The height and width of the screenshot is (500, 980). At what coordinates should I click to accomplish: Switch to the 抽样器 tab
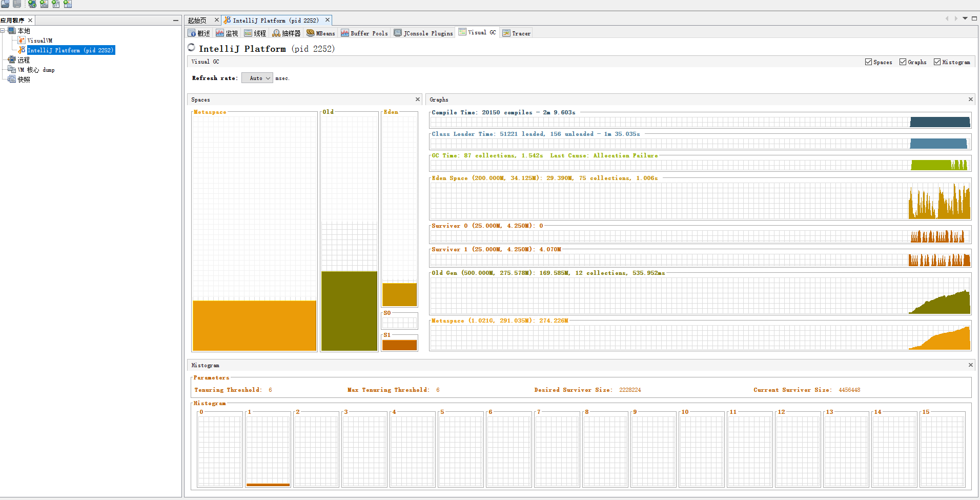(x=287, y=33)
